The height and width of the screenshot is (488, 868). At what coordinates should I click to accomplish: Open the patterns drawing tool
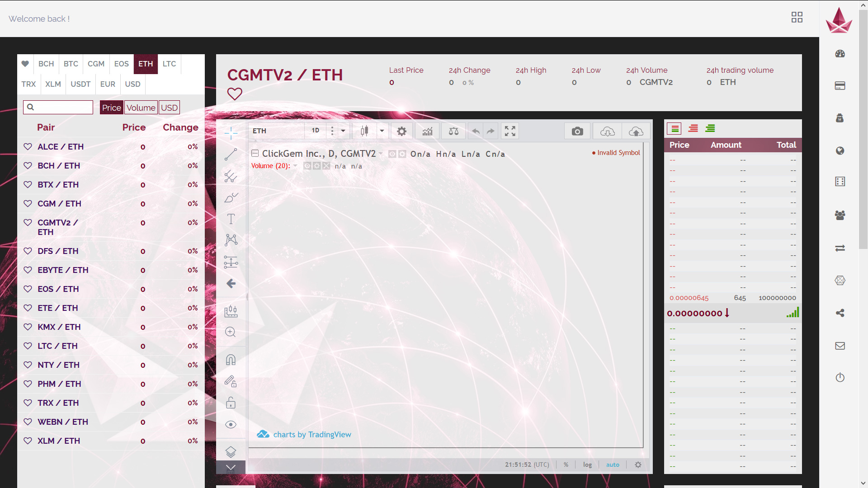[231, 240]
